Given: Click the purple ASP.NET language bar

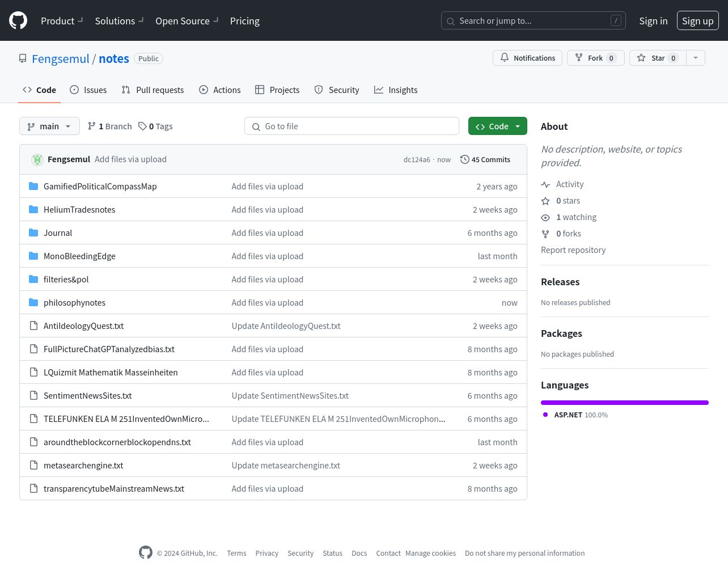Looking at the screenshot, I should [x=625, y=403].
